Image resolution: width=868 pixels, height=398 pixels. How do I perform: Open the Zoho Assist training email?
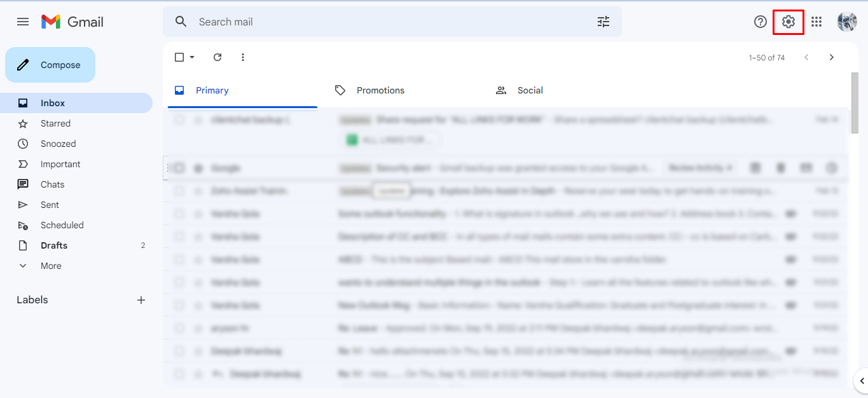click(505, 191)
